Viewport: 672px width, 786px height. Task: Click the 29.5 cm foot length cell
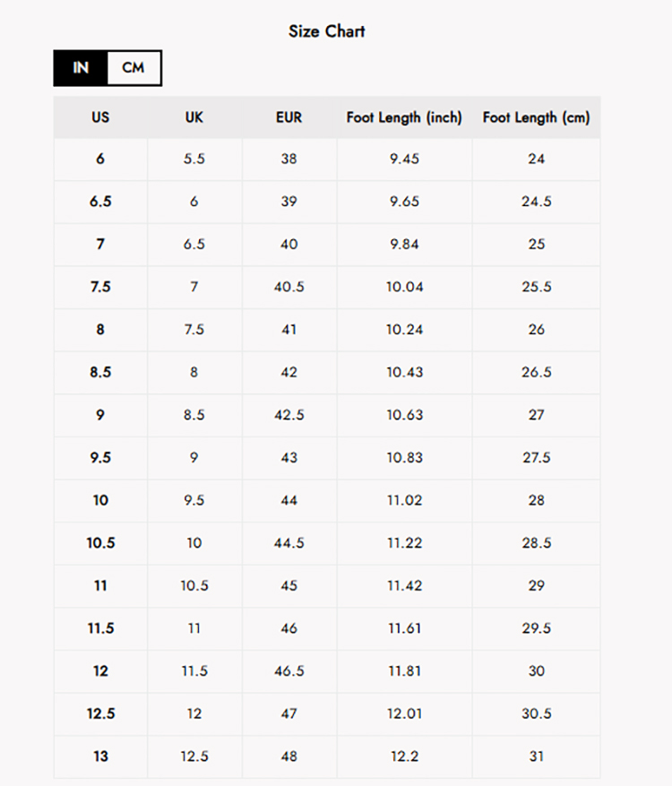point(536,629)
